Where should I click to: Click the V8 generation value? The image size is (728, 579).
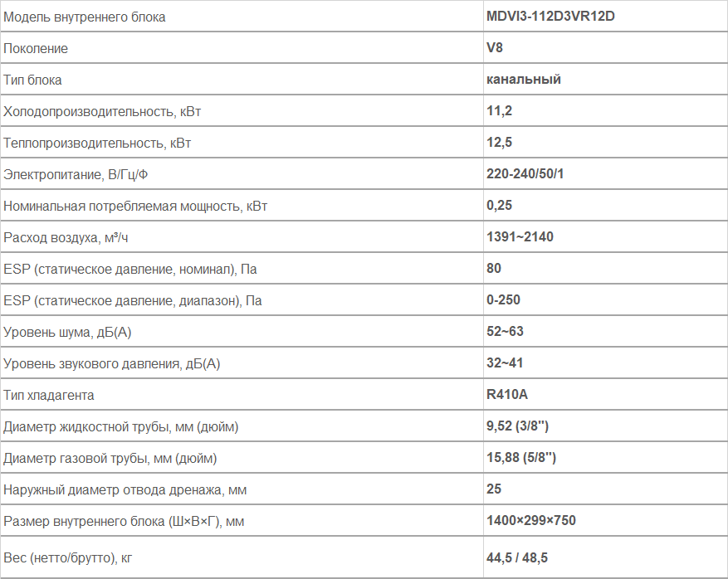(495, 48)
